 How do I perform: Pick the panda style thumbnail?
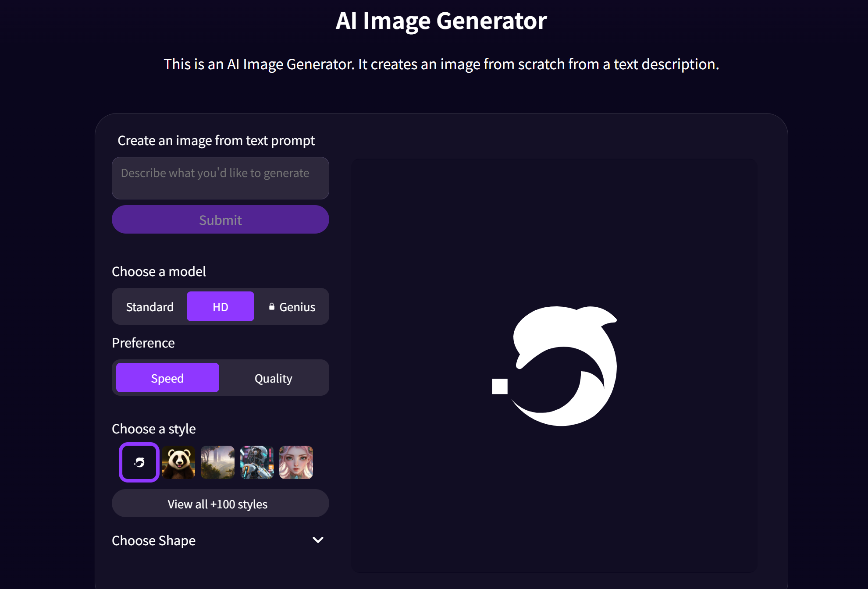(x=178, y=462)
